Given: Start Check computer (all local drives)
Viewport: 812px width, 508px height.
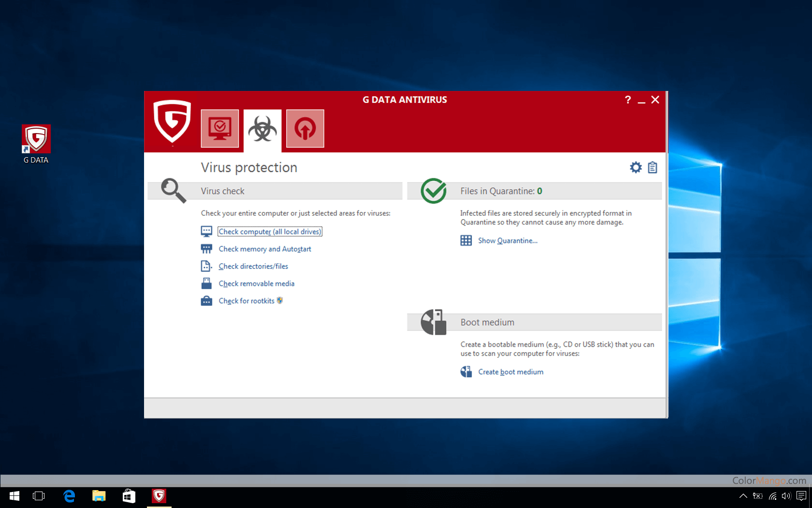Looking at the screenshot, I should [270, 232].
